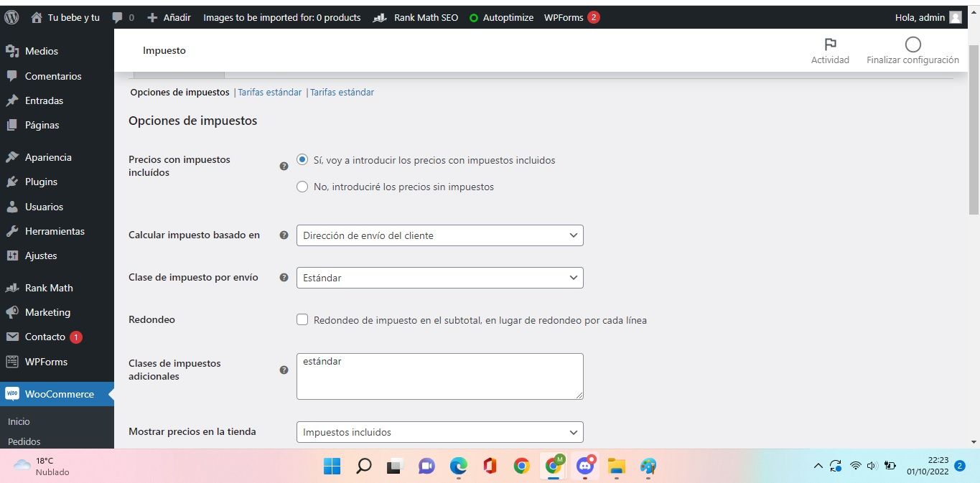The image size is (980, 483).
Task: Open WooCommerce in the sidebar
Action: [57, 394]
